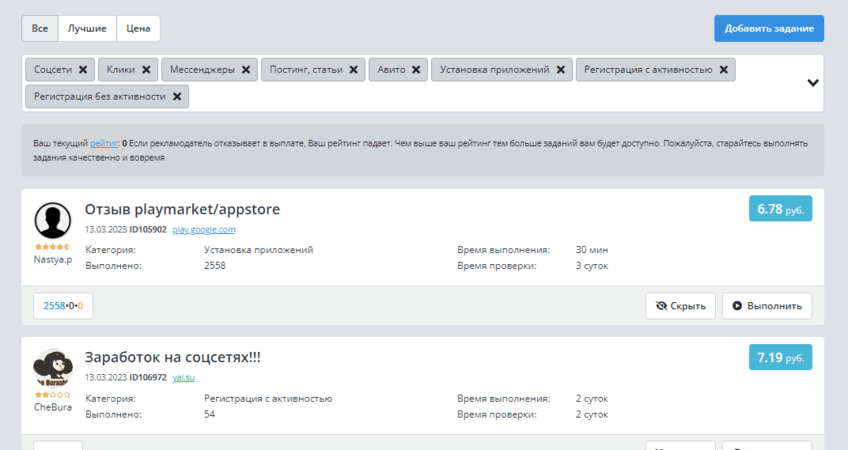Open the рейтинг link in notice
The height and width of the screenshot is (450, 848).
(103, 144)
